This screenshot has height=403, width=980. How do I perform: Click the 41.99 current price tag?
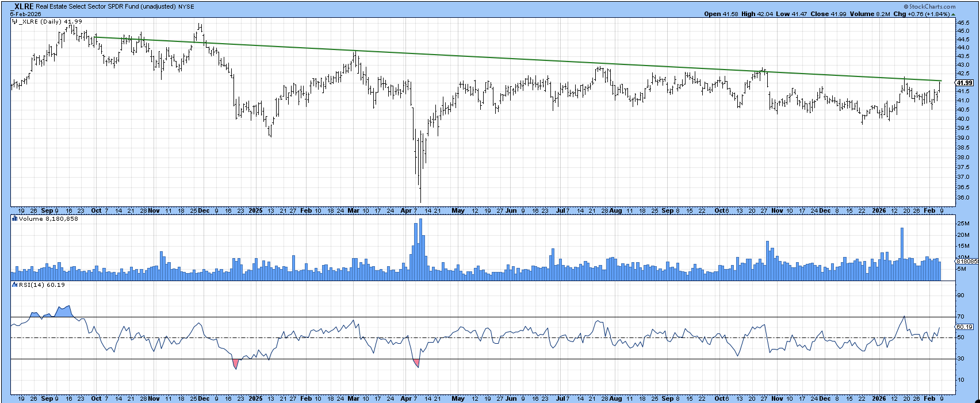(x=964, y=83)
